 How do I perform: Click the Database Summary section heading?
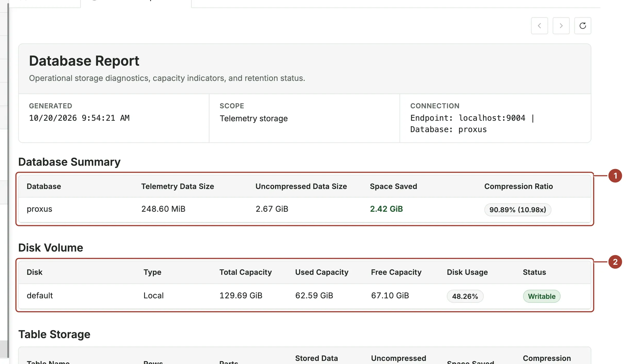pos(69,162)
